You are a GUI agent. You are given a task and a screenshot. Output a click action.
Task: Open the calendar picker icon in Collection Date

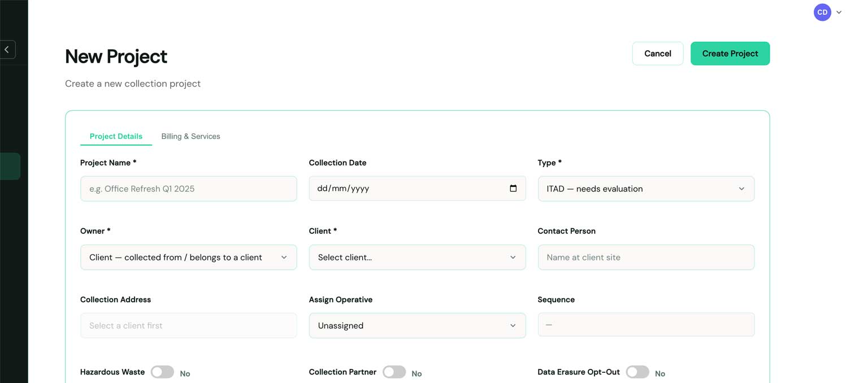click(513, 189)
